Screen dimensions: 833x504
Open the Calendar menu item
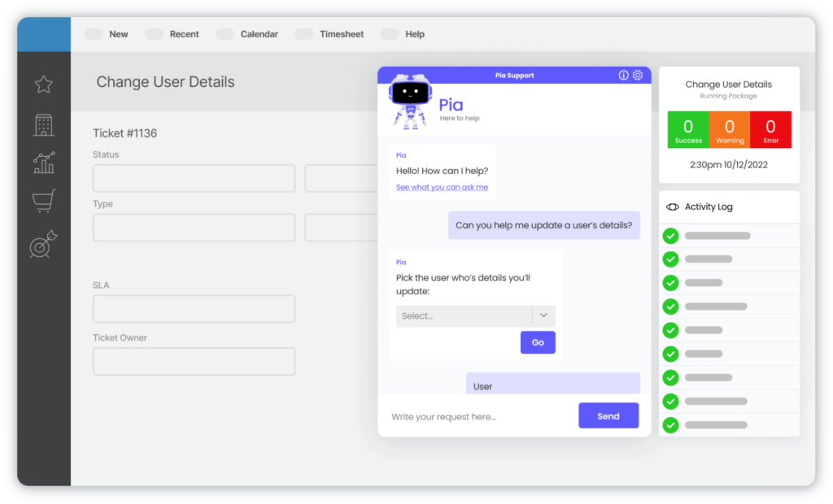pos(259,34)
